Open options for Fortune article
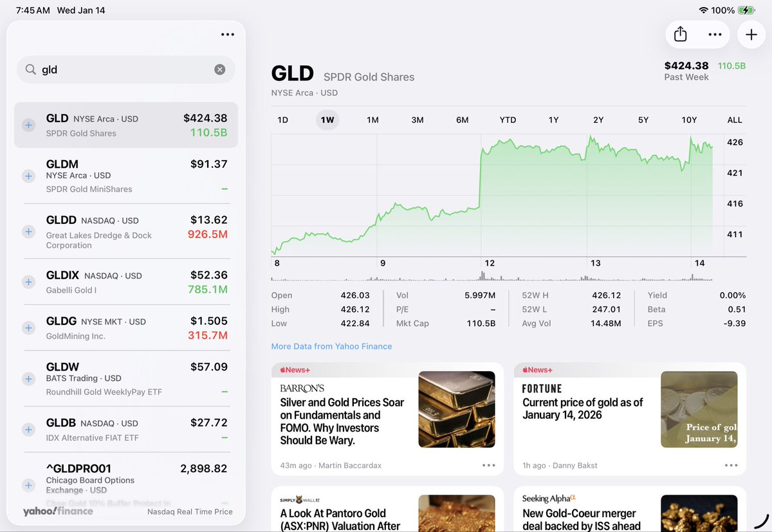This screenshot has height=532, width=772. pyautogui.click(x=731, y=465)
